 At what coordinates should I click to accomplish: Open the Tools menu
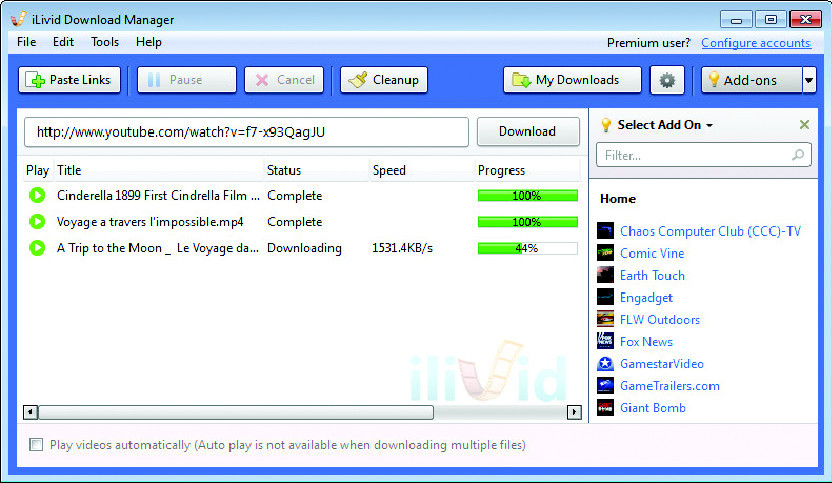[x=105, y=42]
